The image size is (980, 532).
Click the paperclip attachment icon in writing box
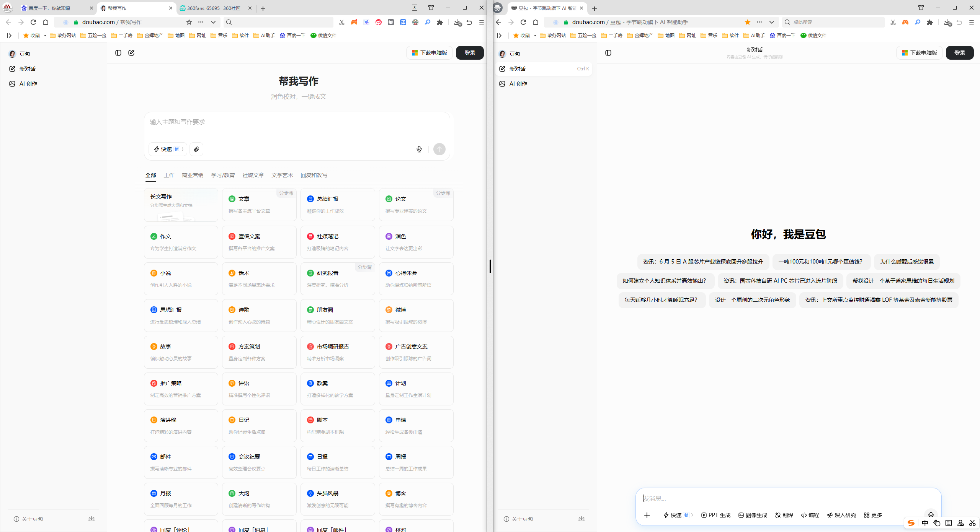click(196, 149)
